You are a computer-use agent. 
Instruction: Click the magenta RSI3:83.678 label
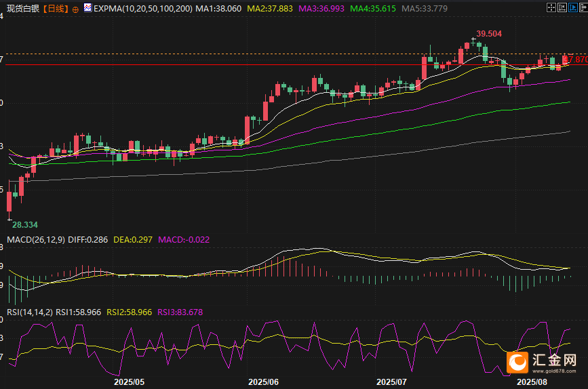click(180, 312)
